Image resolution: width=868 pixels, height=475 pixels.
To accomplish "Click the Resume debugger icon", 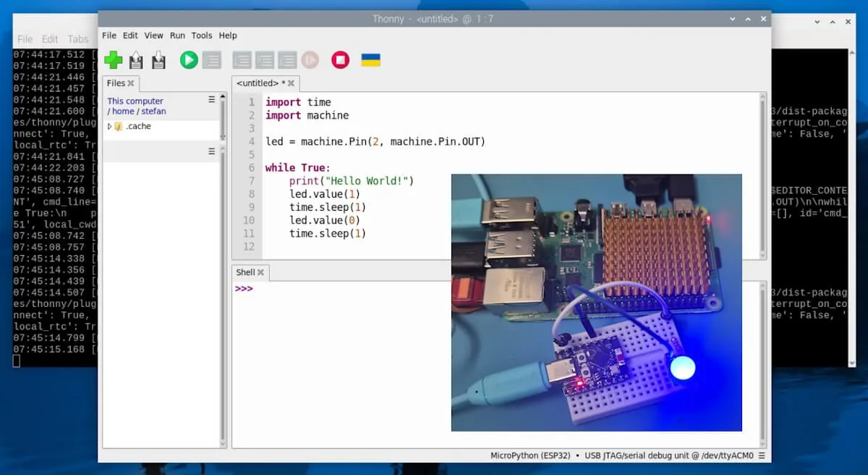I will point(310,60).
